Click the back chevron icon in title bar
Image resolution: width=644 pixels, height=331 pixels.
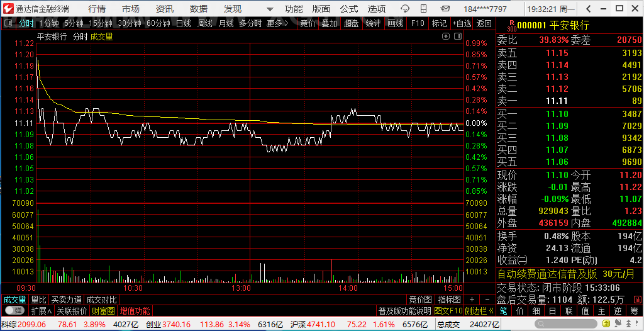589,9
